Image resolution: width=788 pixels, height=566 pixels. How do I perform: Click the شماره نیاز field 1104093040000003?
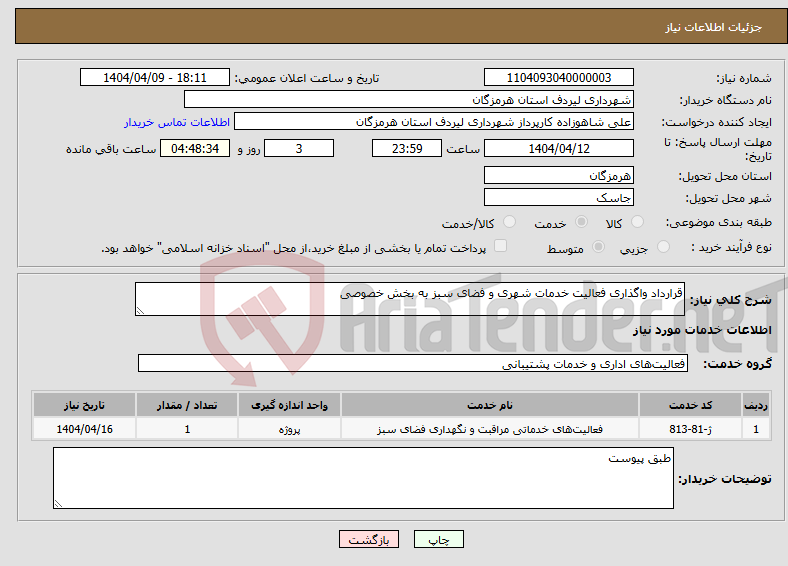pos(558,77)
